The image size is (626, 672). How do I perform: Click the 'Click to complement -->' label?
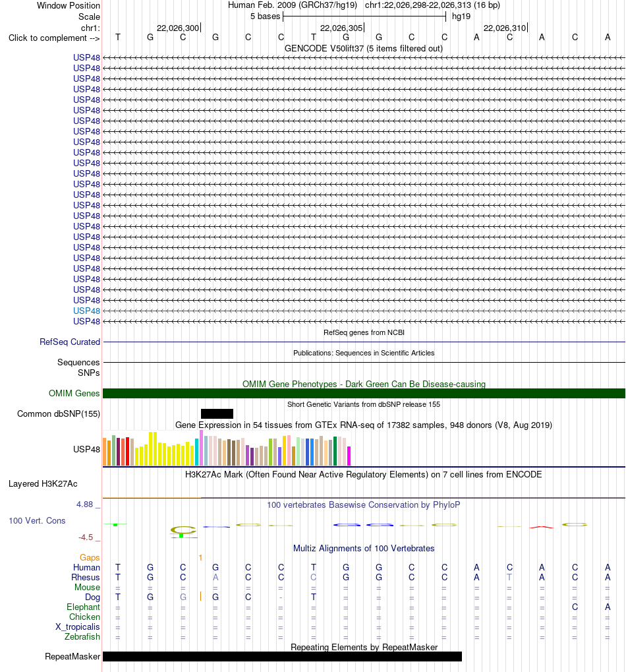click(x=54, y=38)
